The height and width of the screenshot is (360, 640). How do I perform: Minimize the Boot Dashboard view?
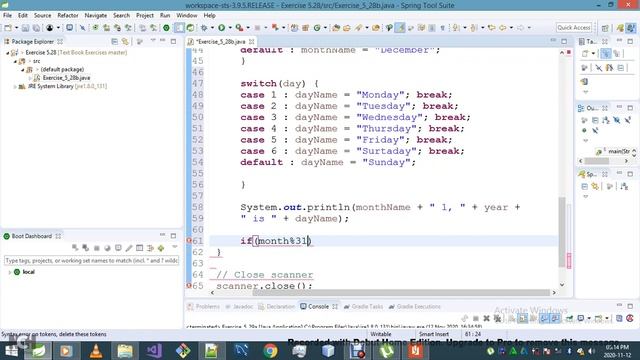[162, 236]
